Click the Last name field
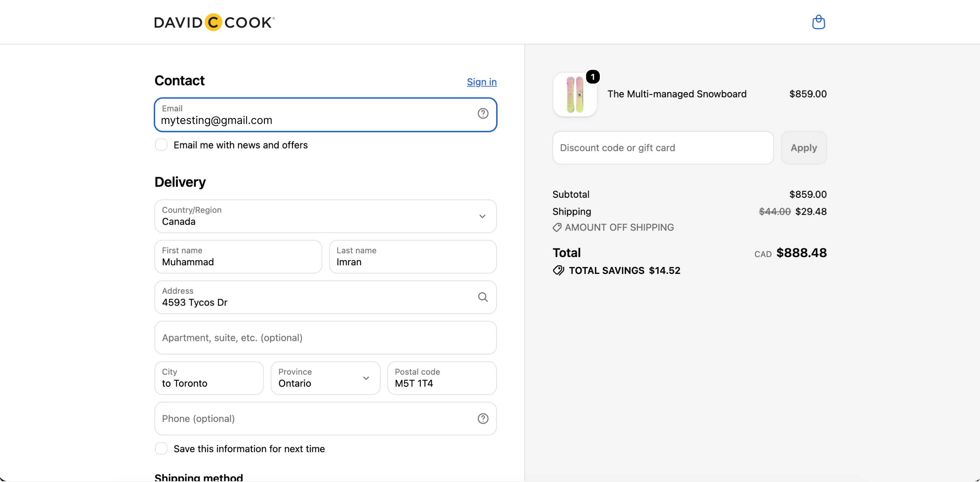This screenshot has width=980, height=482. click(413, 257)
